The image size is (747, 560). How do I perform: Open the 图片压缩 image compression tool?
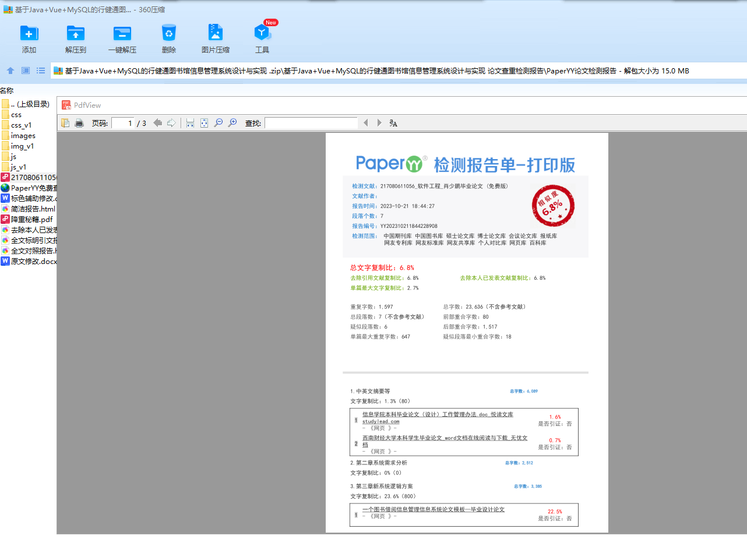(x=216, y=39)
